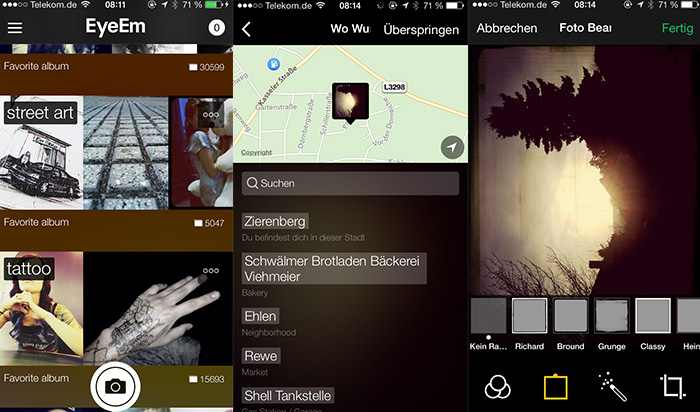
Task: Open the street art car drawing photo
Action: click(x=41, y=153)
